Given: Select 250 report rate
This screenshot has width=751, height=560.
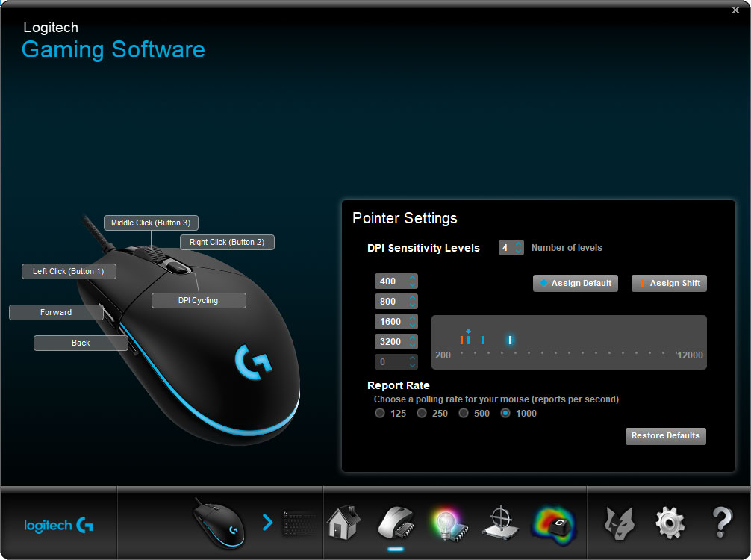Looking at the screenshot, I should (x=422, y=413).
